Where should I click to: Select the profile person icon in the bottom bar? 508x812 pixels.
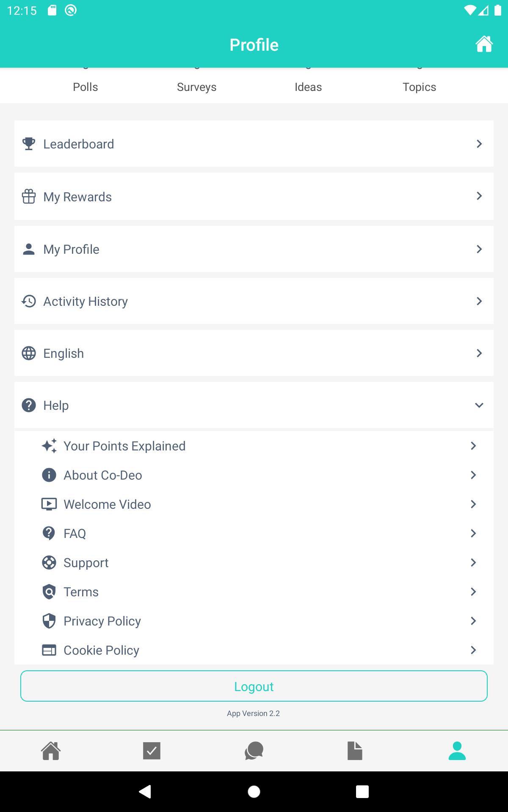click(x=457, y=751)
